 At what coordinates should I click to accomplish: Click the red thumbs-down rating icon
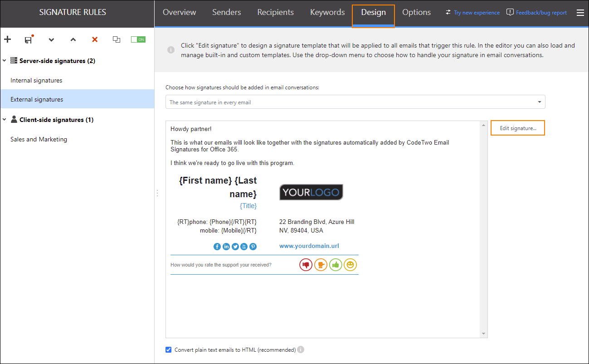coord(306,264)
